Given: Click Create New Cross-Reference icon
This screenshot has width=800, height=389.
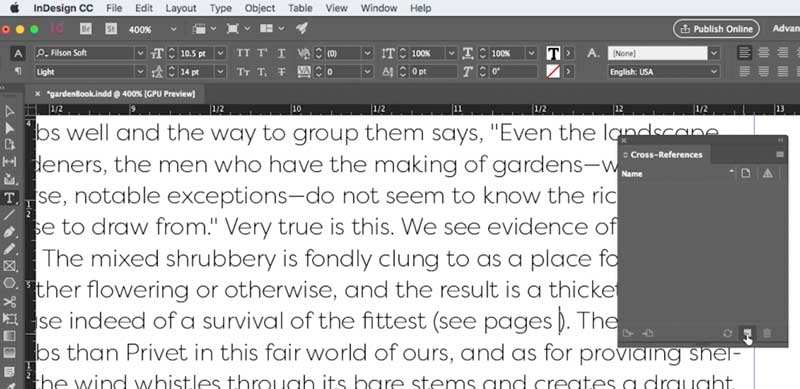Looking at the screenshot, I should click(x=747, y=333).
